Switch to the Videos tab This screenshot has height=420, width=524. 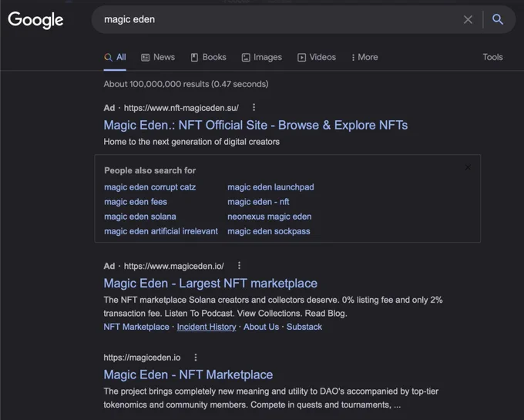[x=317, y=57]
